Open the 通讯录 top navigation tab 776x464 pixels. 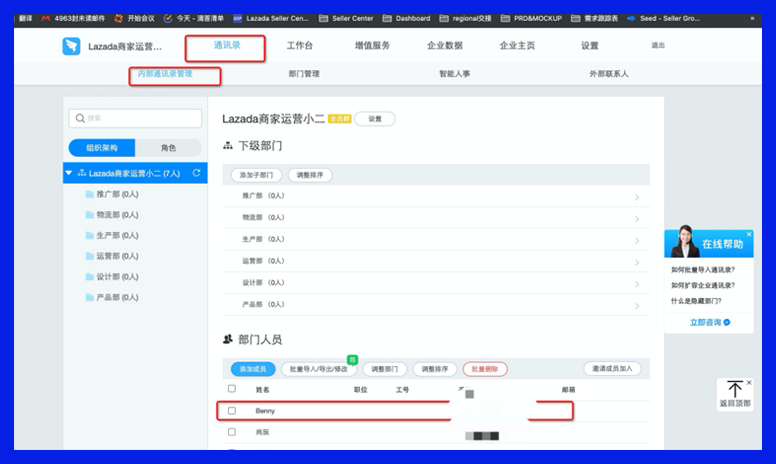[227, 46]
